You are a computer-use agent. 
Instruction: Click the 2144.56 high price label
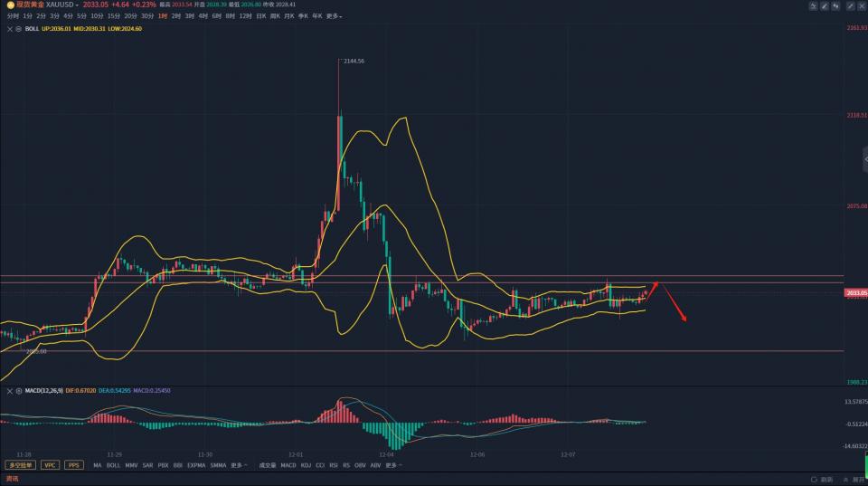354,61
